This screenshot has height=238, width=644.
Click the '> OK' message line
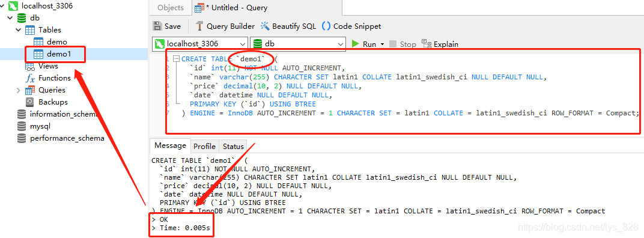tap(160, 219)
